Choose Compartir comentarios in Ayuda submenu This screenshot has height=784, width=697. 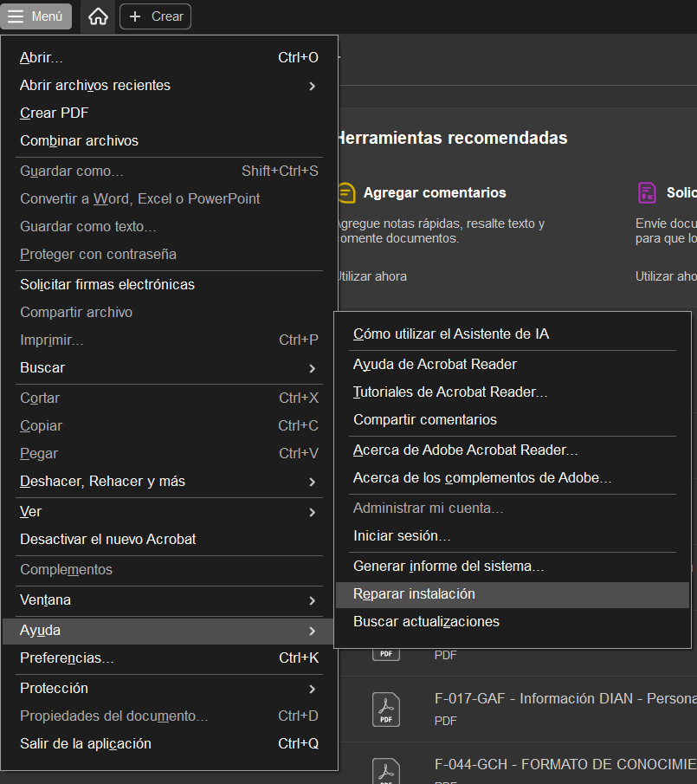click(512, 420)
